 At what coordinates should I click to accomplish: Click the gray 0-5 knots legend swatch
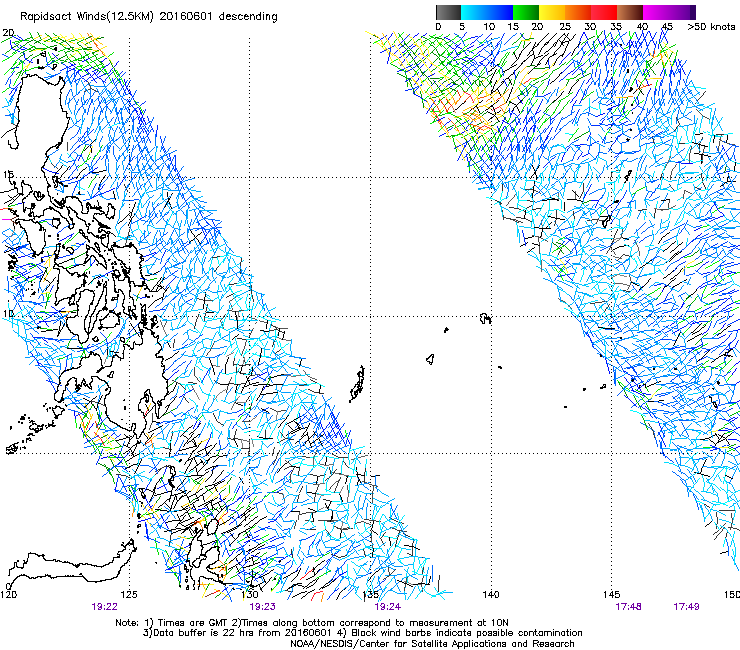448,12
